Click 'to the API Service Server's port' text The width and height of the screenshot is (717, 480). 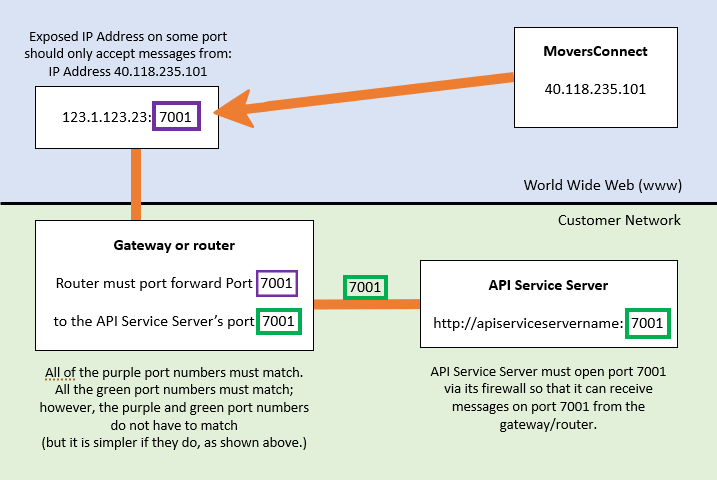pyautogui.click(x=154, y=321)
